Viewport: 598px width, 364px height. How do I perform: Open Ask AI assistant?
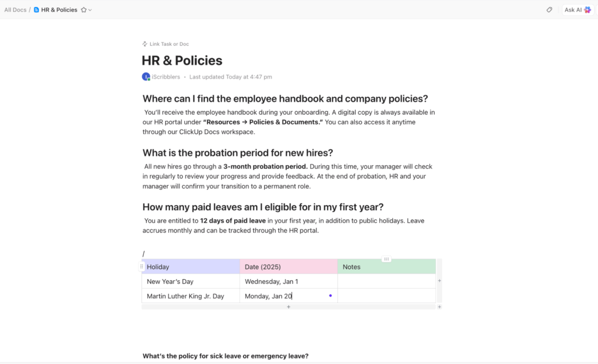tap(577, 10)
